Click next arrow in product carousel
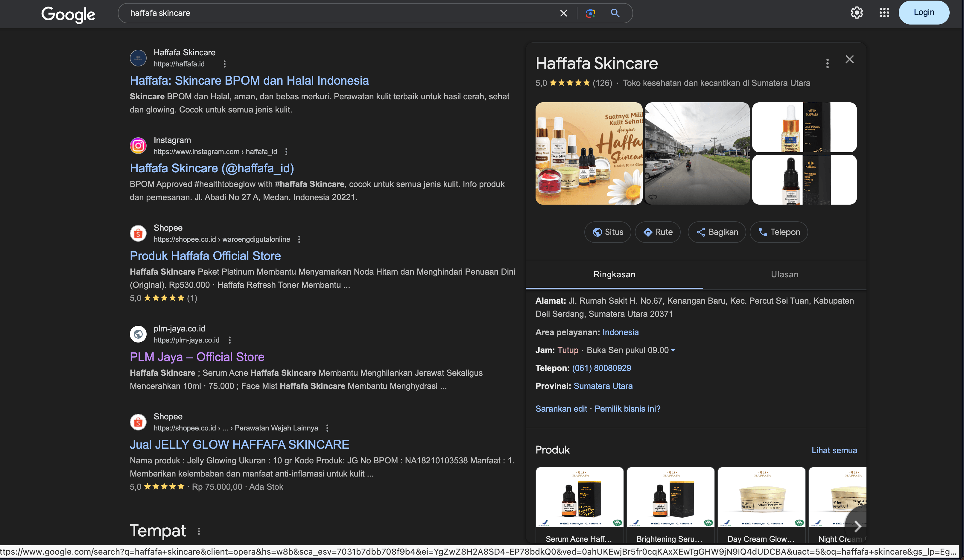964x560 pixels. (x=857, y=526)
